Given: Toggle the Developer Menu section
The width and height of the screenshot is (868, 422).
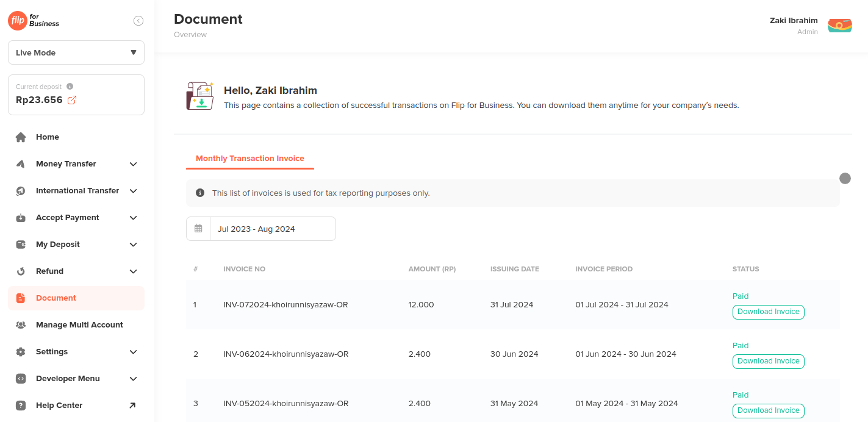Looking at the screenshot, I should 133,378.
